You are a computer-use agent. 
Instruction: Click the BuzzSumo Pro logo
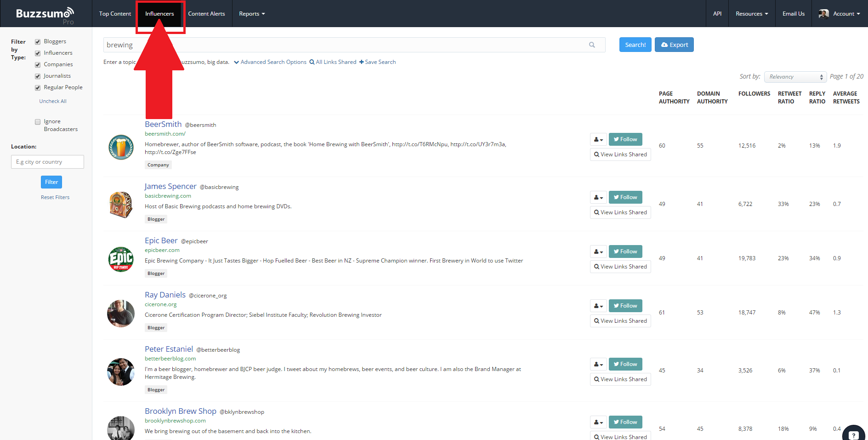[45, 15]
